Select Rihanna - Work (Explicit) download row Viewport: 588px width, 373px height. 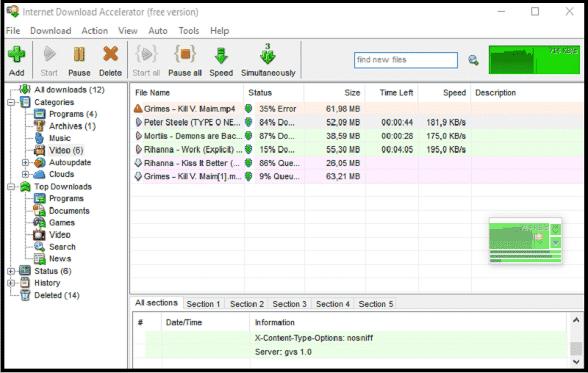(x=357, y=150)
